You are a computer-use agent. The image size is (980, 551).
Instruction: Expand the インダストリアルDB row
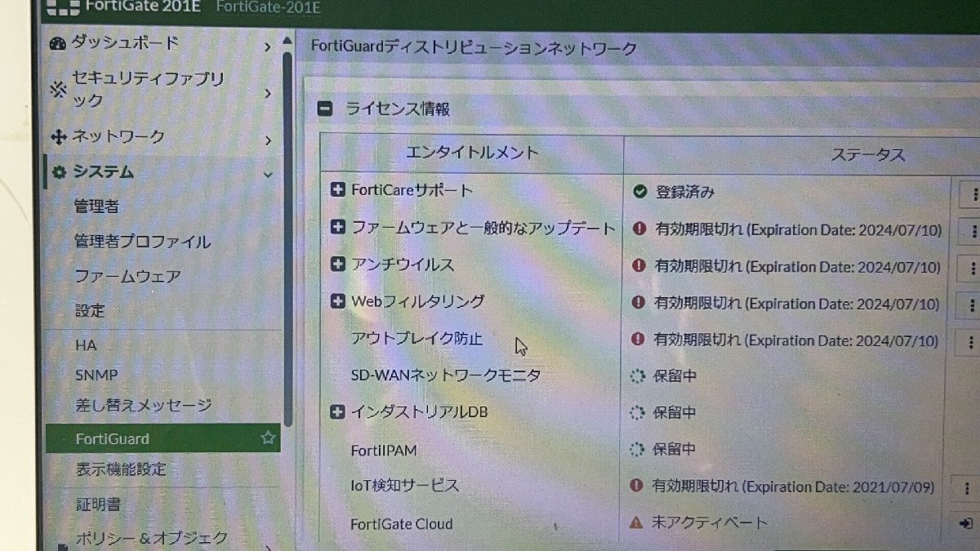coord(338,412)
